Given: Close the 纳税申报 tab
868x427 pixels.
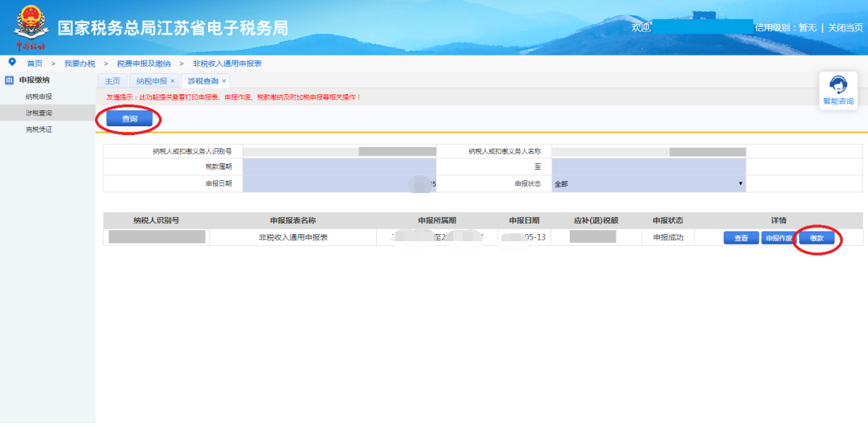Looking at the screenshot, I should (x=173, y=81).
